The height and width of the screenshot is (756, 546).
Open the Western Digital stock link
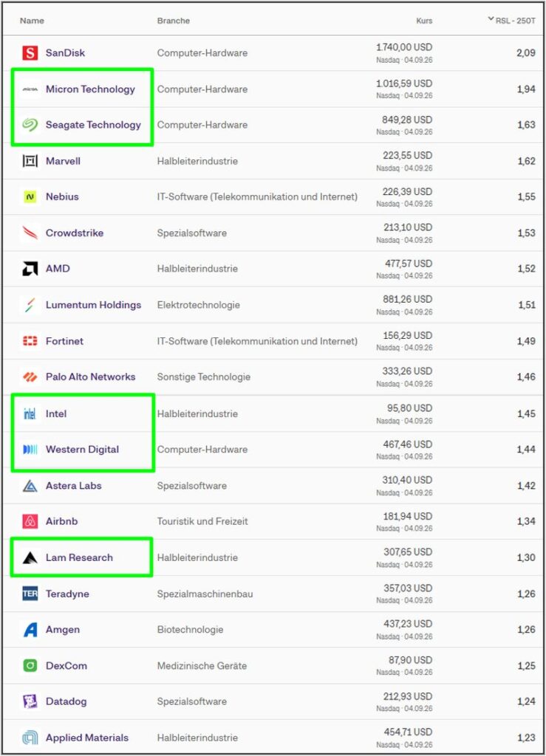click(82, 450)
